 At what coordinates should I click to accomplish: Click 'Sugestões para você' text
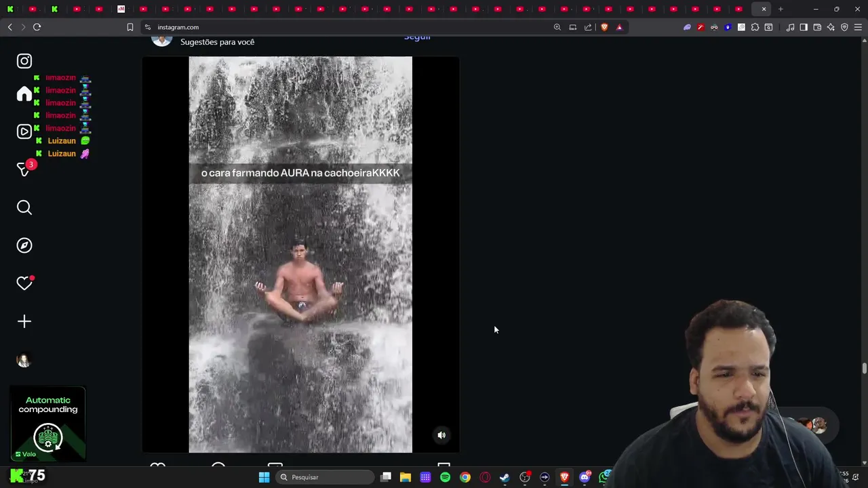[x=218, y=42]
